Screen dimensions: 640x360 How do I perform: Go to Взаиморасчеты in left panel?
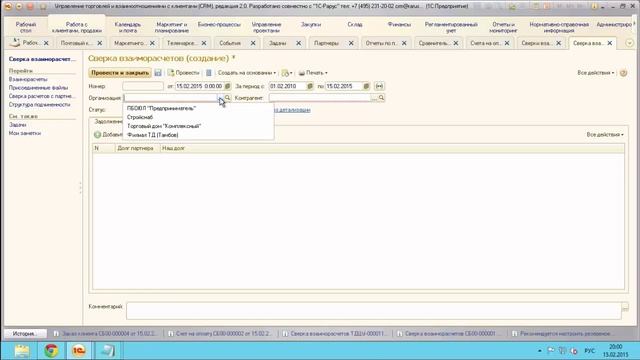[x=28, y=79]
